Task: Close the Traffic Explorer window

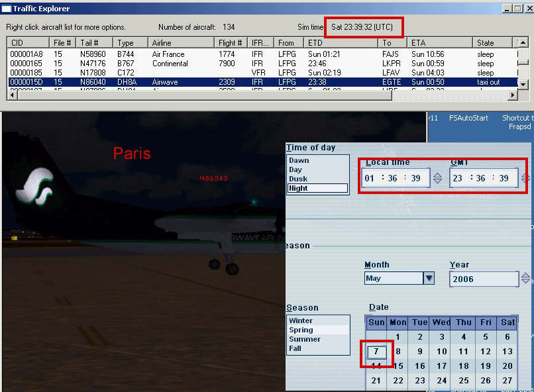Action: click(527, 9)
